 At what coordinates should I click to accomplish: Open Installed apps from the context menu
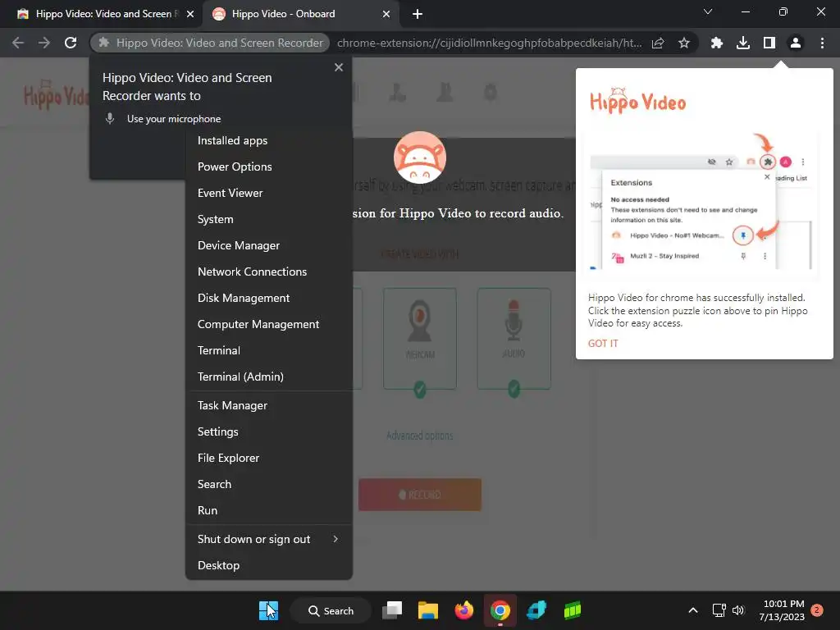[268, 140]
